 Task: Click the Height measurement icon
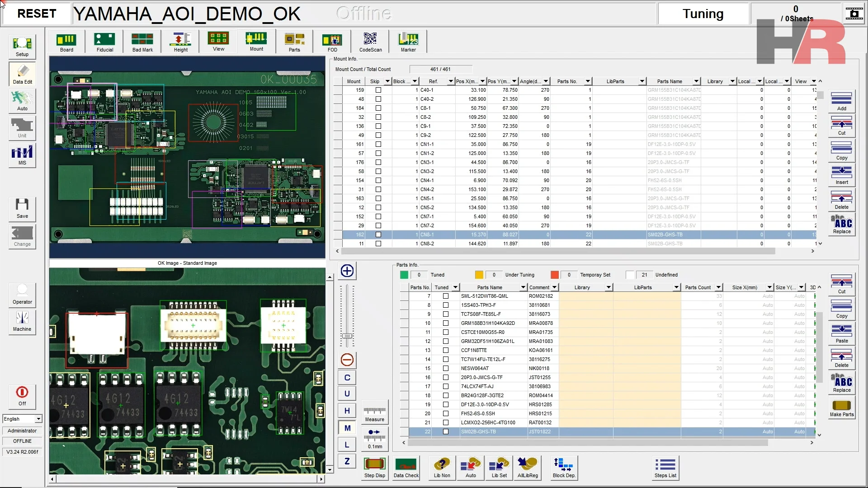tap(180, 42)
